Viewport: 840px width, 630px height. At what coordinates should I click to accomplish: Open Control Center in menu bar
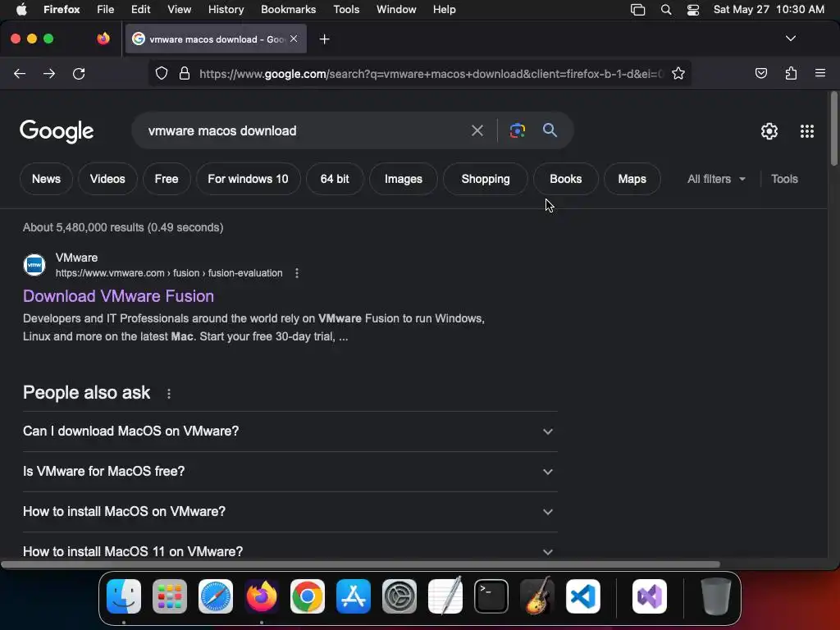tap(692, 10)
